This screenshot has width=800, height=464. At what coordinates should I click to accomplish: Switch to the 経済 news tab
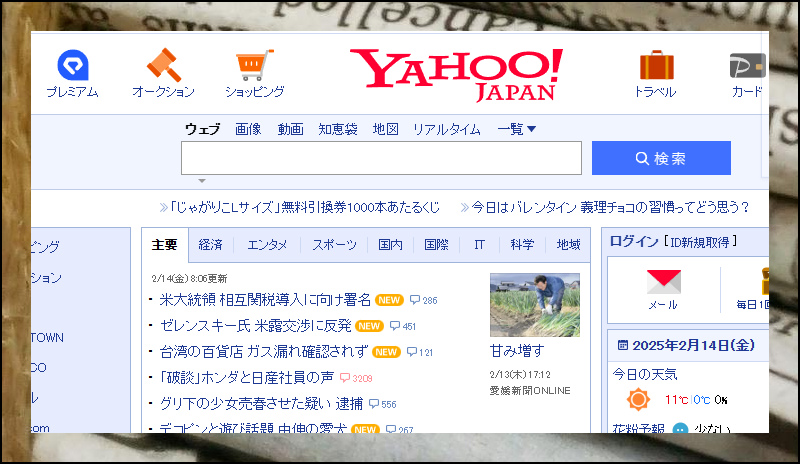coord(211,245)
